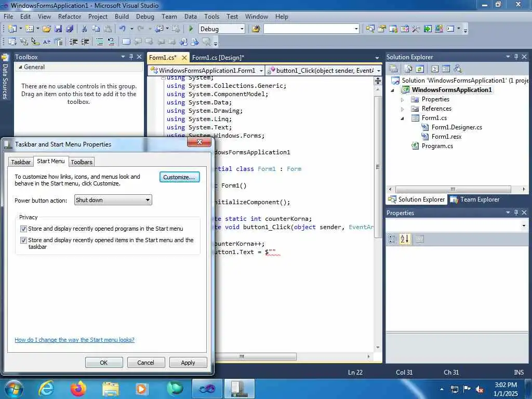
Task: Save the current file with Save icon
Action: click(x=58, y=29)
